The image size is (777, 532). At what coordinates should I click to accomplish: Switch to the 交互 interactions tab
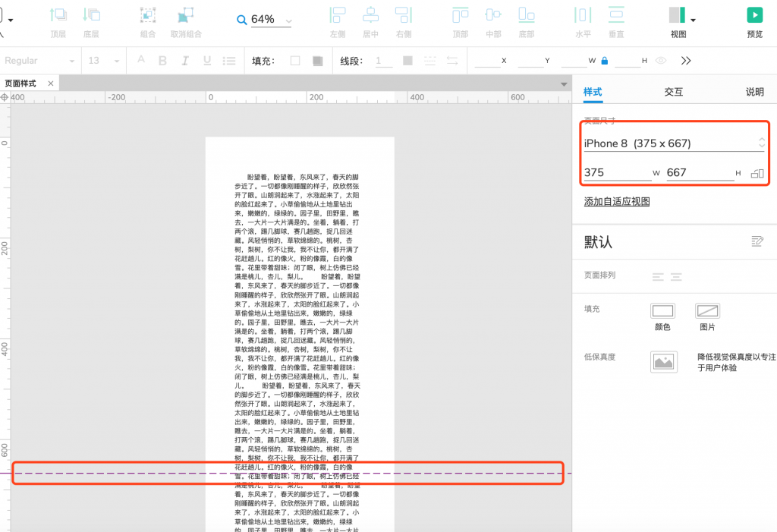673,92
